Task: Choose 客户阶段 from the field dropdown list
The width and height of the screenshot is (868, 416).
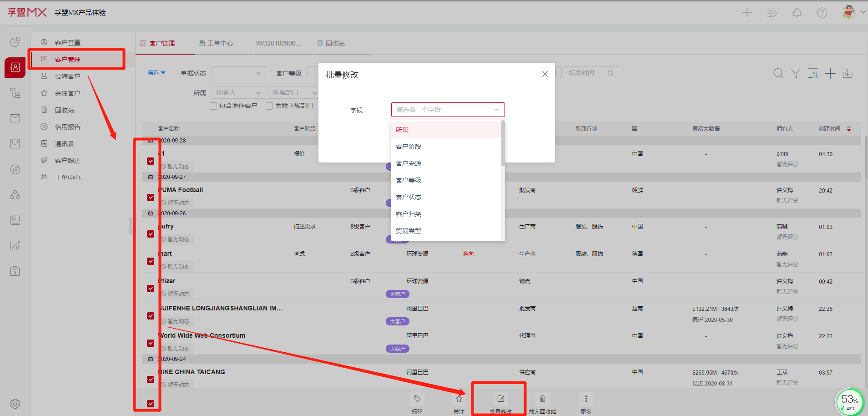Action: pyautogui.click(x=409, y=147)
